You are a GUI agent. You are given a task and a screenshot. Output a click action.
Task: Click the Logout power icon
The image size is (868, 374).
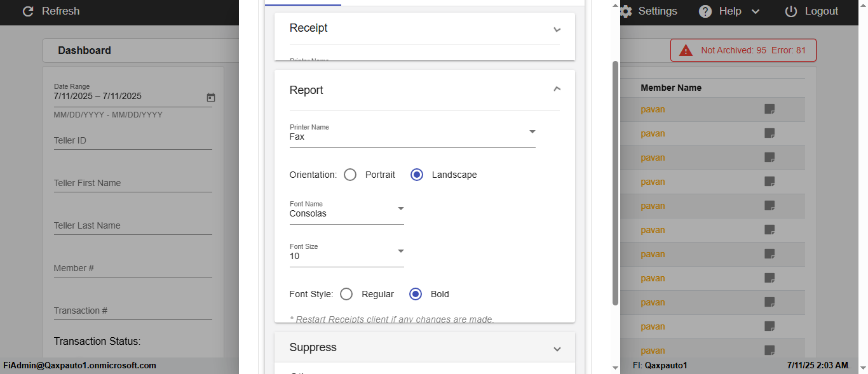pos(791,11)
